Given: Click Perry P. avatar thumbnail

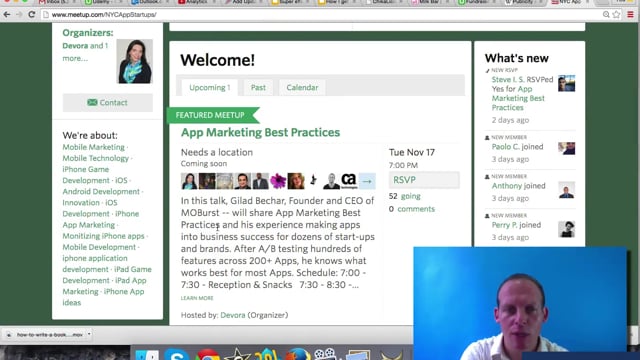Looking at the screenshot, I should coord(567,229).
